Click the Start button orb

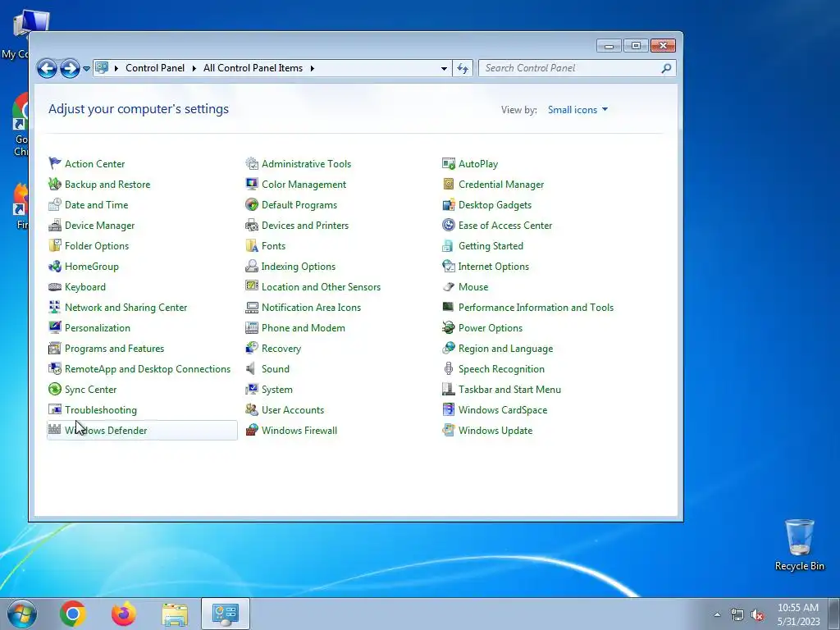22,614
